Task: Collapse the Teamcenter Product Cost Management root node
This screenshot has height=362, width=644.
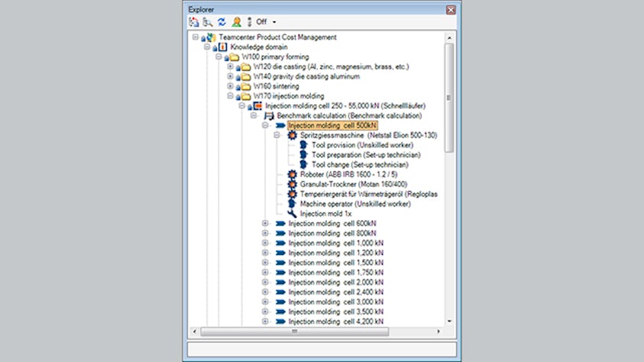Action: coord(196,37)
